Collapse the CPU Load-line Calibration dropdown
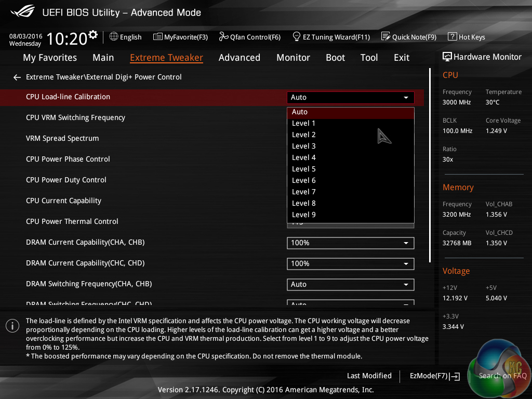This screenshot has height=399, width=532. (351, 97)
